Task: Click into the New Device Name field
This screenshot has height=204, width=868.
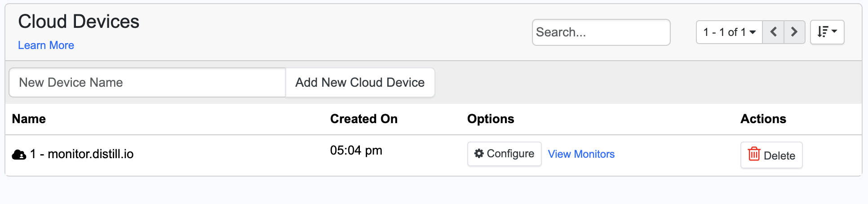Action: [147, 83]
